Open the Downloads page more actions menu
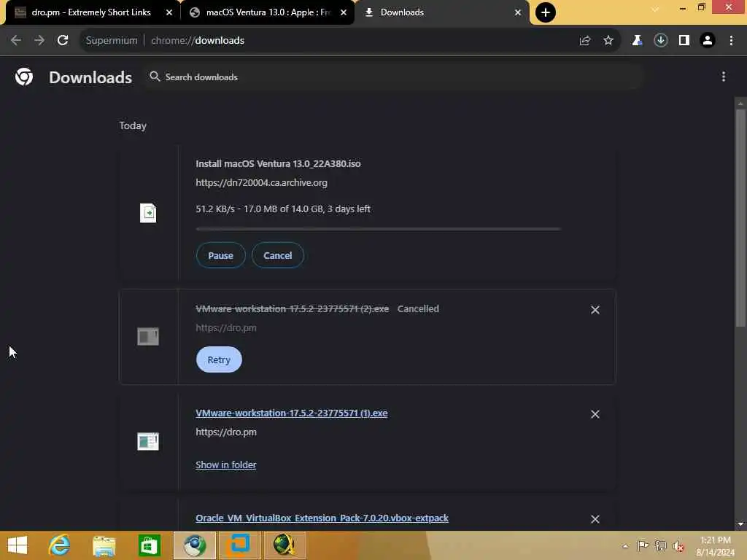The height and width of the screenshot is (560, 747). 724,77
